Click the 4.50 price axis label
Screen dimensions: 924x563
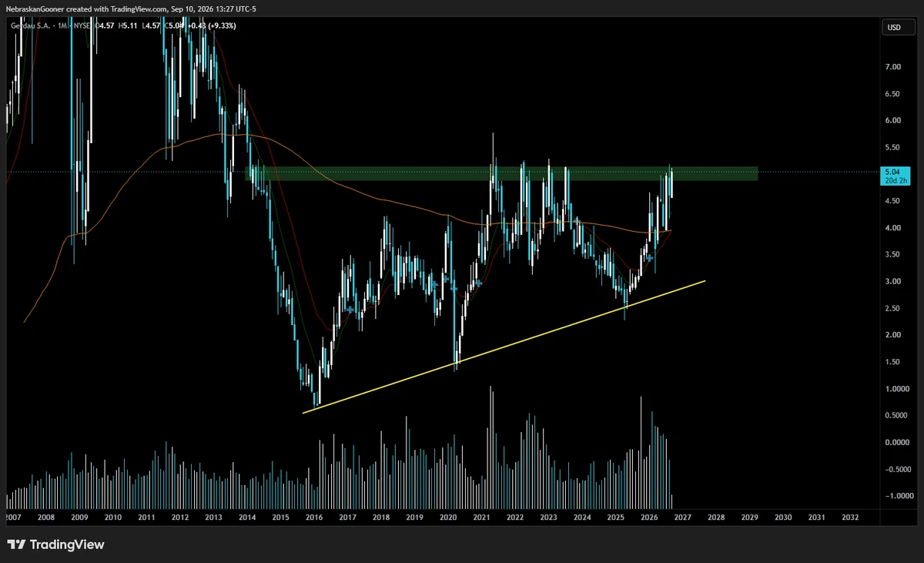point(893,201)
